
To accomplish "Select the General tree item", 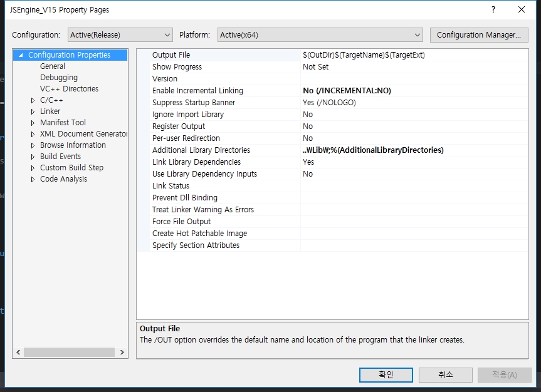I will coord(53,66).
